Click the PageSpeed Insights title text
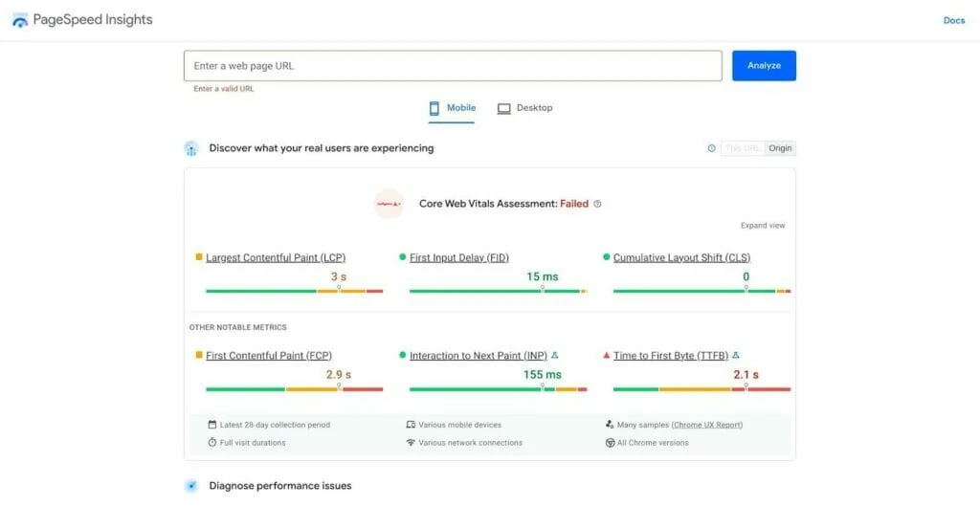 point(93,20)
